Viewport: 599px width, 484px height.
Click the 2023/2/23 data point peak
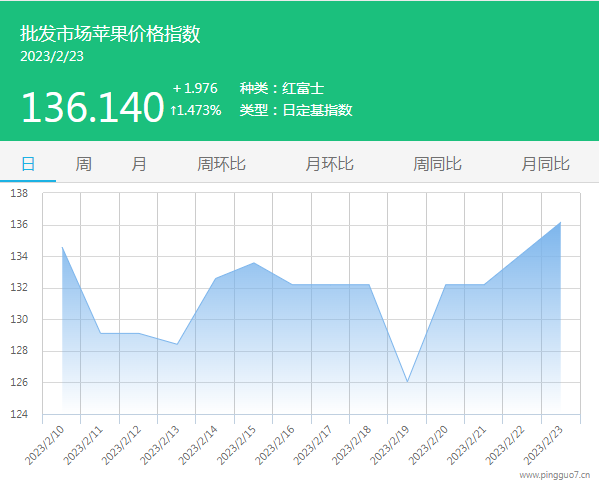pyautogui.click(x=560, y=222)
